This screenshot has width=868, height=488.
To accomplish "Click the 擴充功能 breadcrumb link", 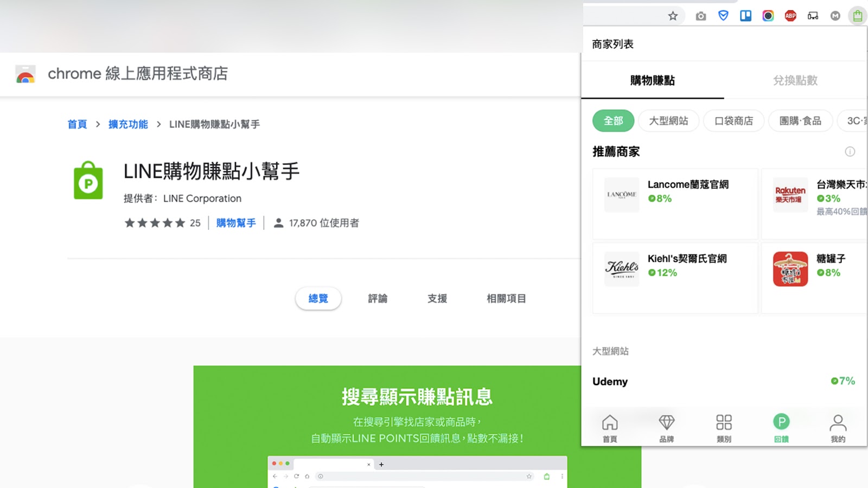I will [x=128, y=124].
